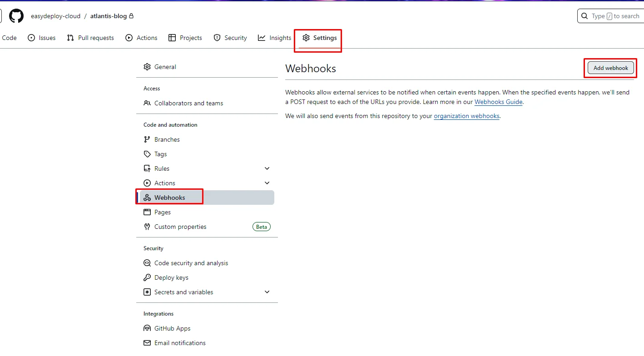This screenshot has height=356, width=644.
Task: Switch to the Issues tab
Action: click(42, 38)
